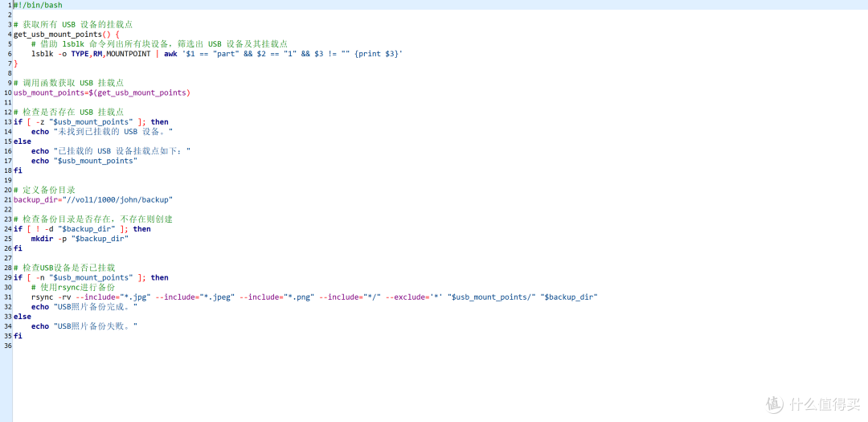Click the 'fi' keyword on line 26

coord(18,248)
